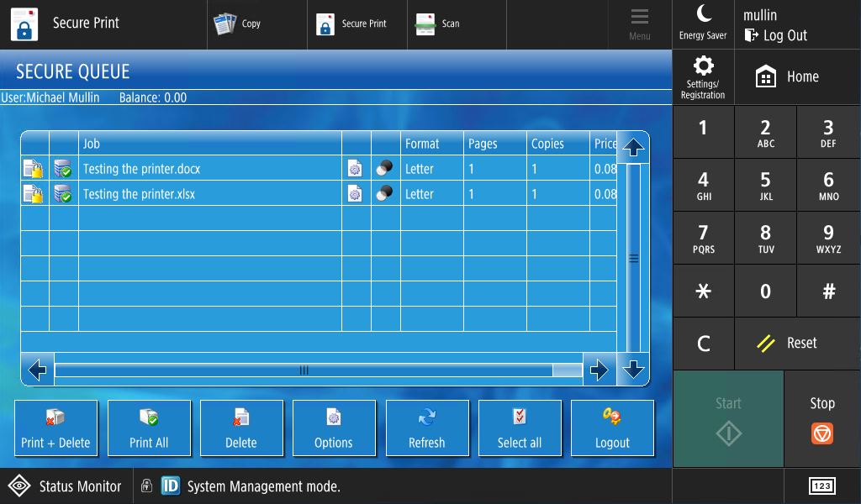The width and height of the screenshot is (861, 504).
Task: Go to Home screen
Action: pyautogui.click(x=788, y=77)
